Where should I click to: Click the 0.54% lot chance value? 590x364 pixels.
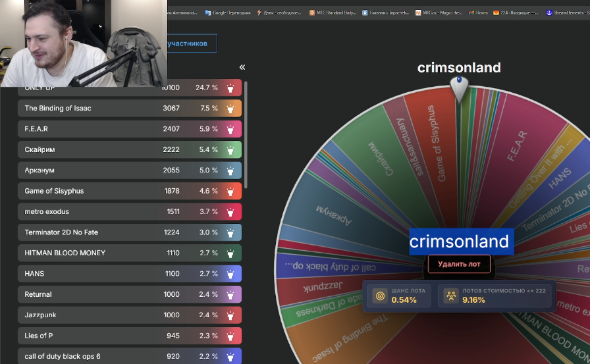404,300
